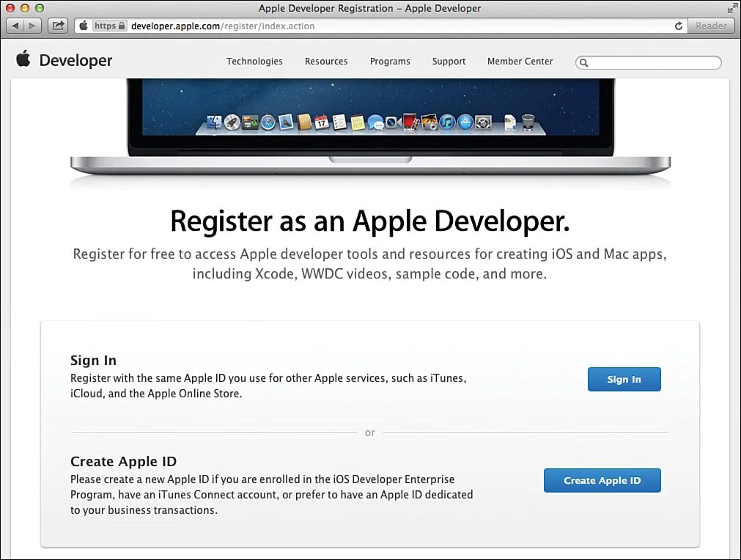Click the https lock indicator

pyautogui.click(x=110, y=26)
